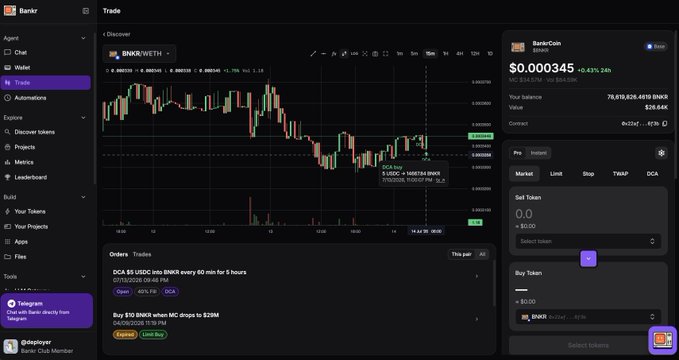Image resolution: width=679 pixels, height=360 pixels.
Task: Click the Base network badge
Action: [x=656, y=46]
